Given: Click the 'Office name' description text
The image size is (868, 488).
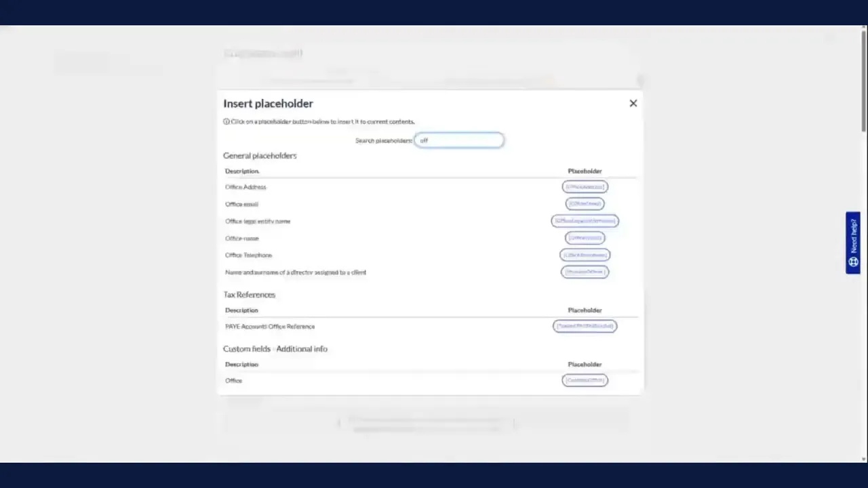Looking at the screenshot, I should pos(241,238).
